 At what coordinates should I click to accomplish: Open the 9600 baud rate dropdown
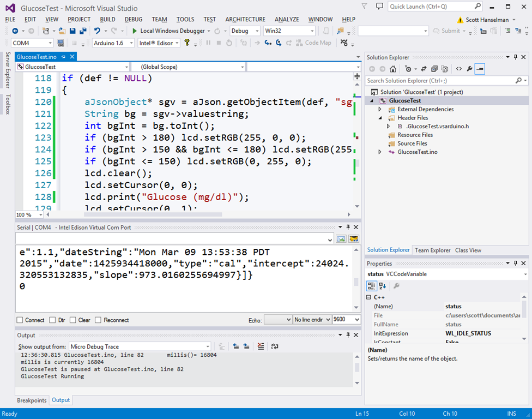click(356, 320)
